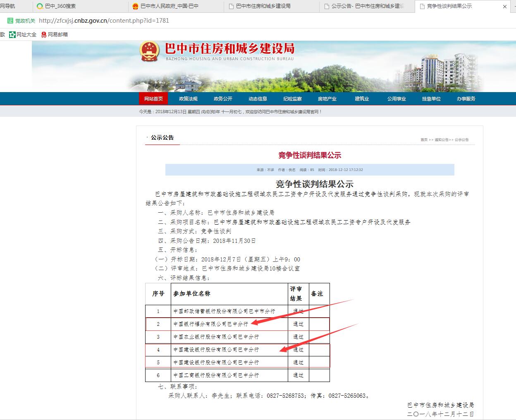The image size is (516, 420).
Task: Click the 首页 breadcrumb link
Action: pyautogui.click(x=424, y=140)
